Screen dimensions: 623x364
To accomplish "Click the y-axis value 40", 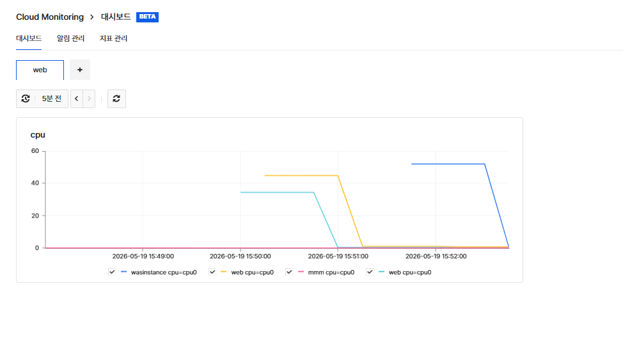I will click(35, 183).
